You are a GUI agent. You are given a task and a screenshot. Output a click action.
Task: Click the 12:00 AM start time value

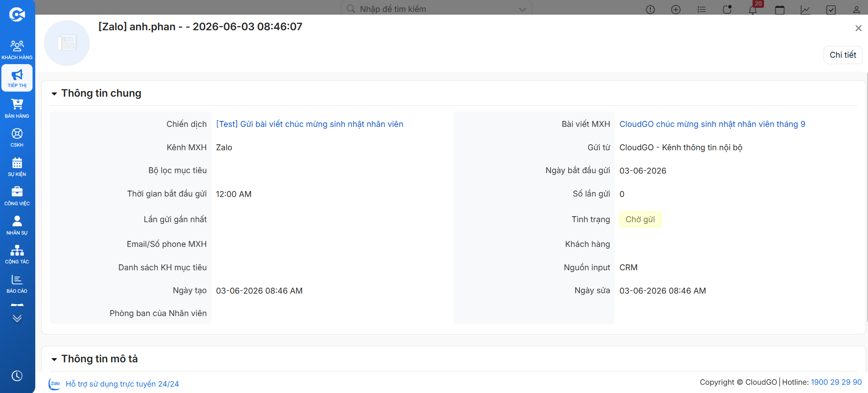point(234,194)
